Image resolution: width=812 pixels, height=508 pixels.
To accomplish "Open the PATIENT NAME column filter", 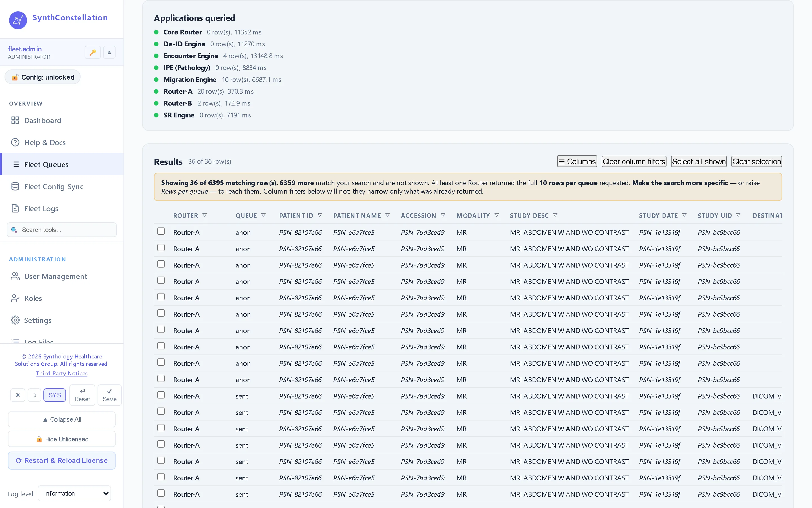I will click(x=388, y=215).
